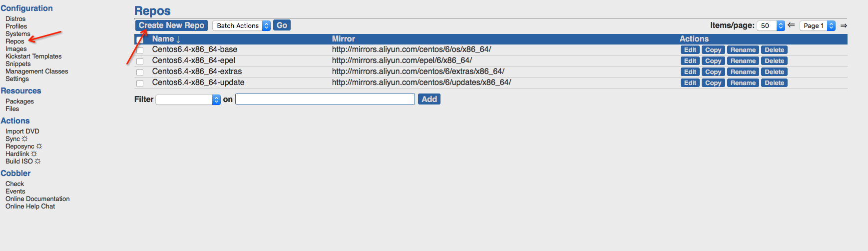Viewport: 868px width, 251px height.
Task: Open the Page 1 selector
Action: pyautogui.click(x=817, y=25)
